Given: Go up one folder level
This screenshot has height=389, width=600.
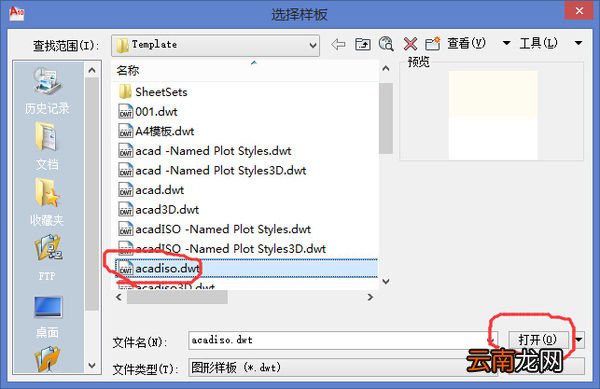Looking at the screenshot, I should [362, 44].
